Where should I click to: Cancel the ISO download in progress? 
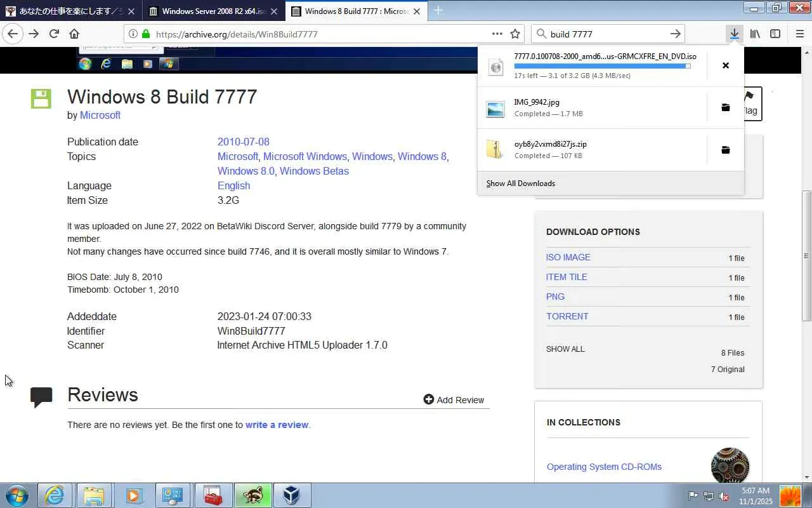[726, 65]
